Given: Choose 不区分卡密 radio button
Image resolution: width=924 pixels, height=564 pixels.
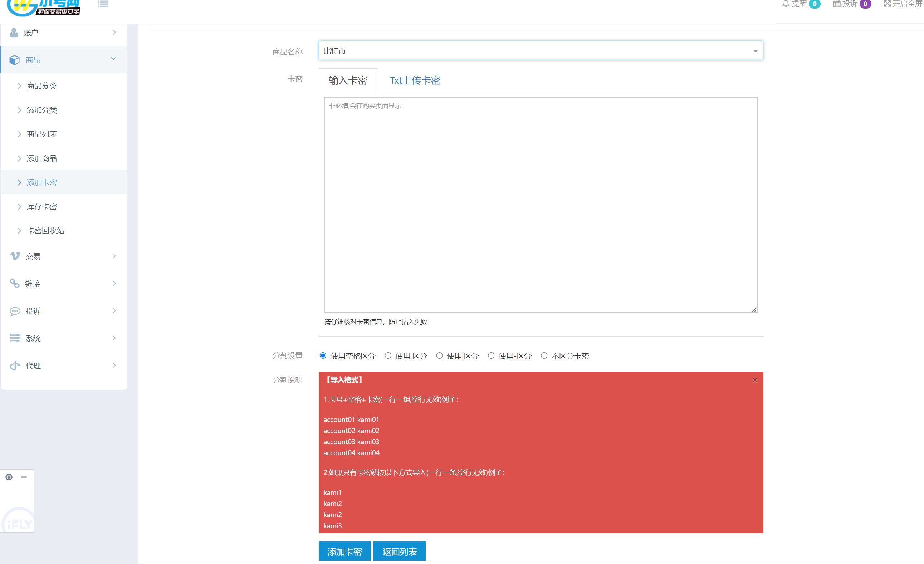Looking at the screenshot, I should 544,355.
